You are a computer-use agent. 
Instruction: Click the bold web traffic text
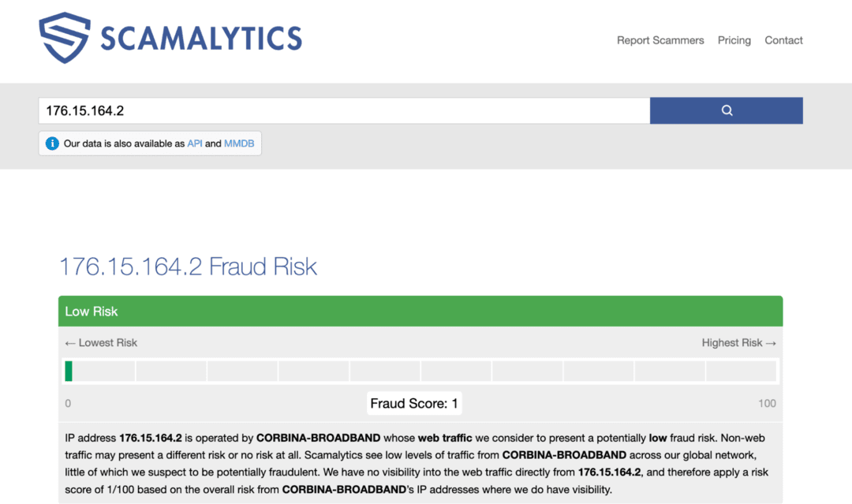445,437
